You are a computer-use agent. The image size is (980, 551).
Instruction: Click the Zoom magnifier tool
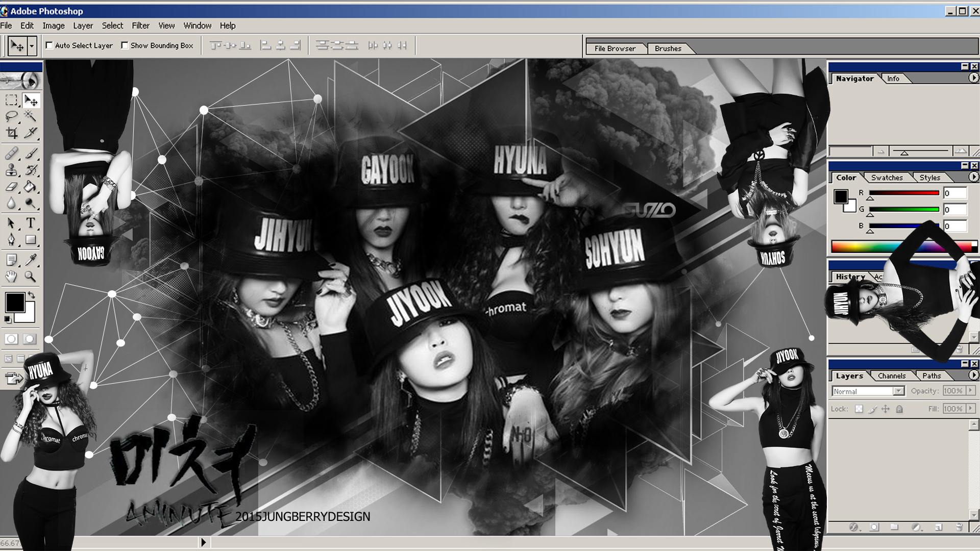click(x=31, y=277)
